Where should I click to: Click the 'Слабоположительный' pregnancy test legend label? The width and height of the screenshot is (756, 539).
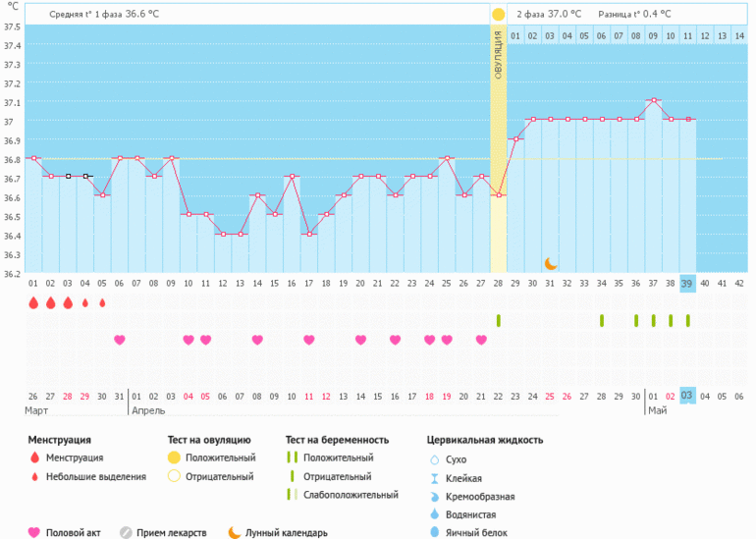point(349,495)
